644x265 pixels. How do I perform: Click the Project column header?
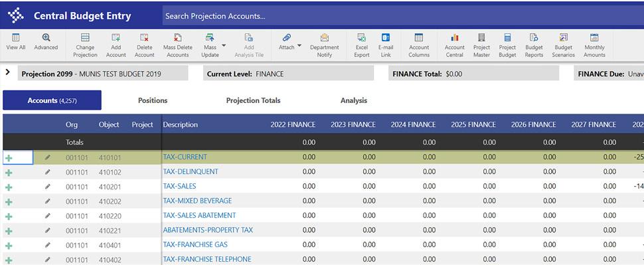click(x=143, y=124)
